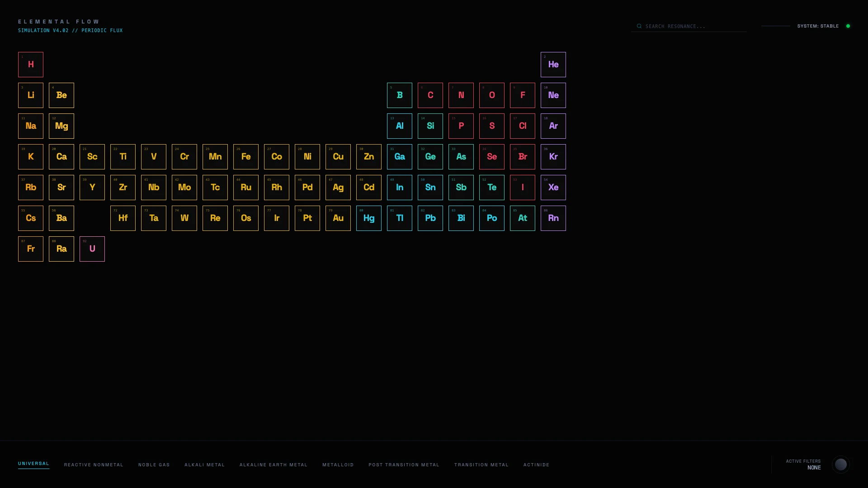Open the Neon (Ne) tile

pyautogui.click(x=553, y=95)
